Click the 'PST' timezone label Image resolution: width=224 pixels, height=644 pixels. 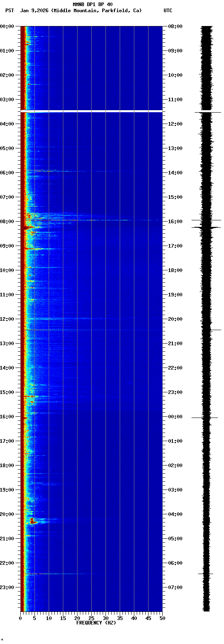click(x=10, y=11)
